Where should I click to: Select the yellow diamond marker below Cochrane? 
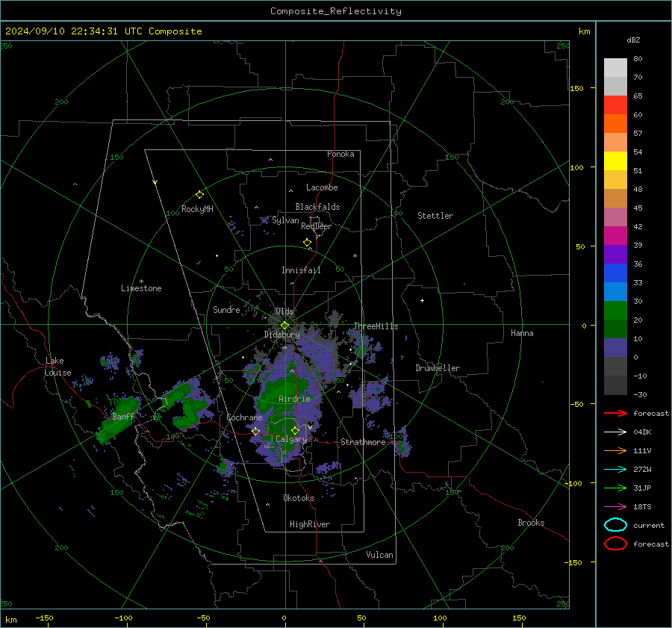pyautogui.click(x=256, y=432)
